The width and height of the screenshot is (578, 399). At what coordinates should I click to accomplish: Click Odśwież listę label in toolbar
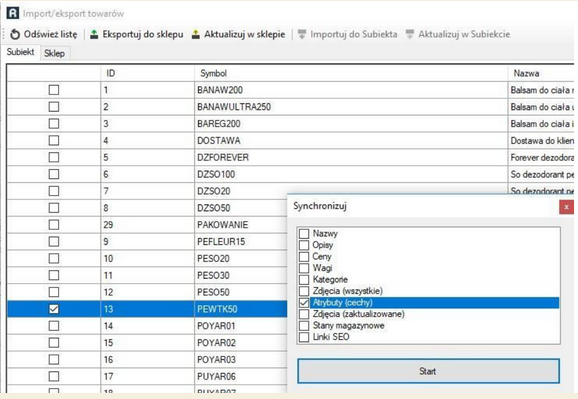click(51, 34)
